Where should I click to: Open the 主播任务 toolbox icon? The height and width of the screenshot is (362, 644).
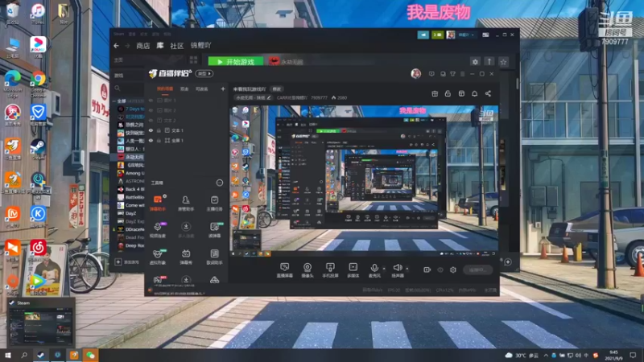pos(214,203)
